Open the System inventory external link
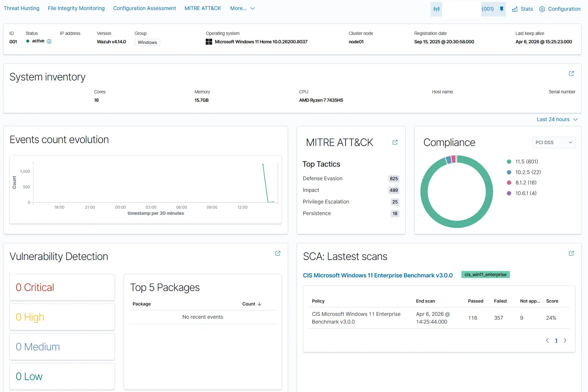The width and height of the screenshot is (588, 392). [x=571, y=74]
